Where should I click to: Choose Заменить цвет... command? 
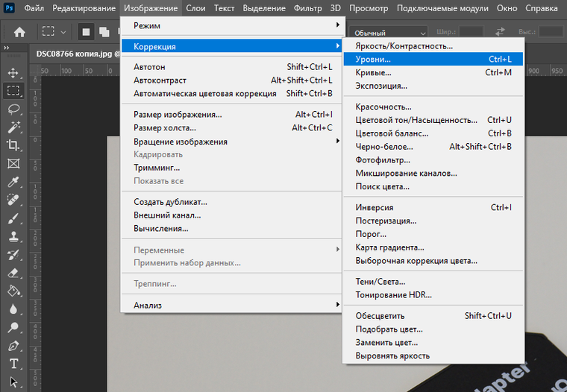tap(433, 343)
